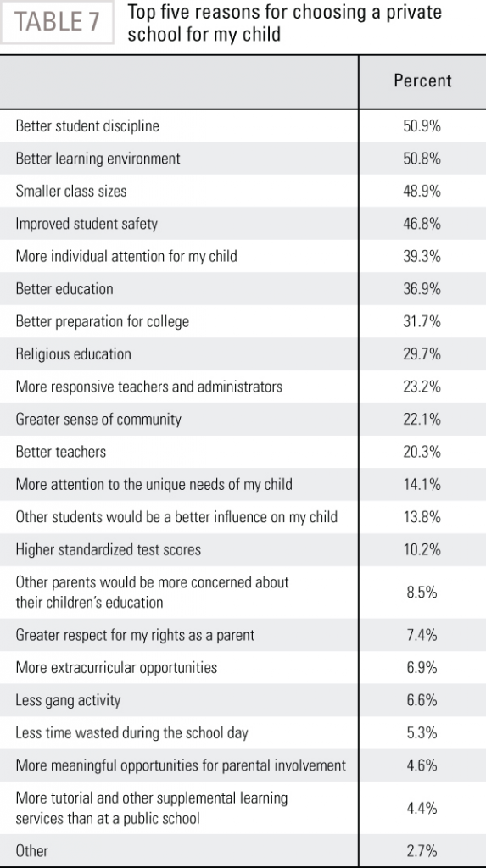Click the Religious education row

click(243, 354)
